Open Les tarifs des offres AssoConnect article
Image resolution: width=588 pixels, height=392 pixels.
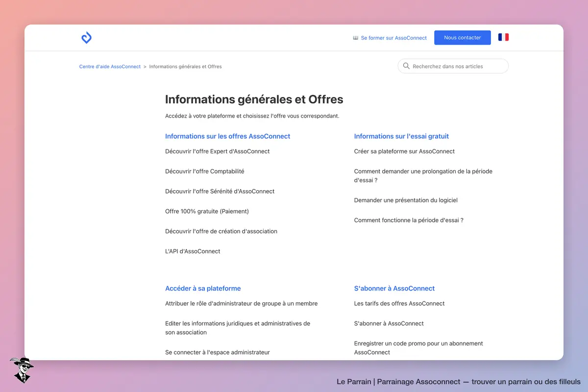pyautogui.click(x=399, y=304)
